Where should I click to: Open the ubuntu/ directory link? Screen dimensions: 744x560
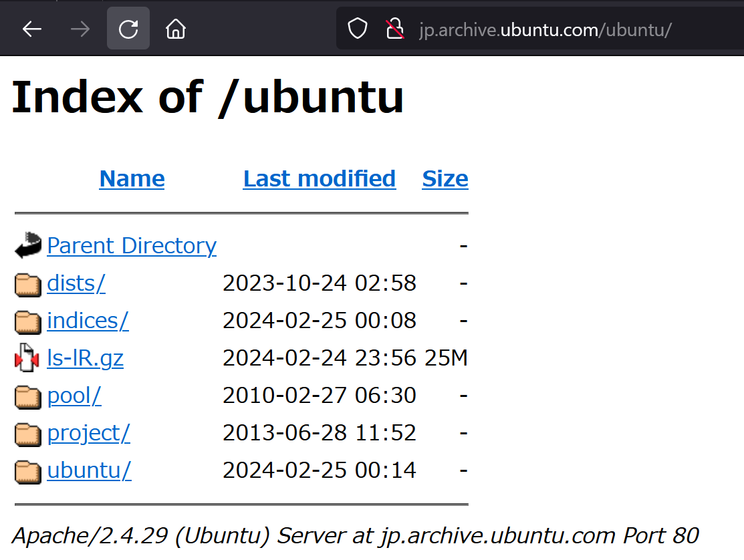click(89, 470)
